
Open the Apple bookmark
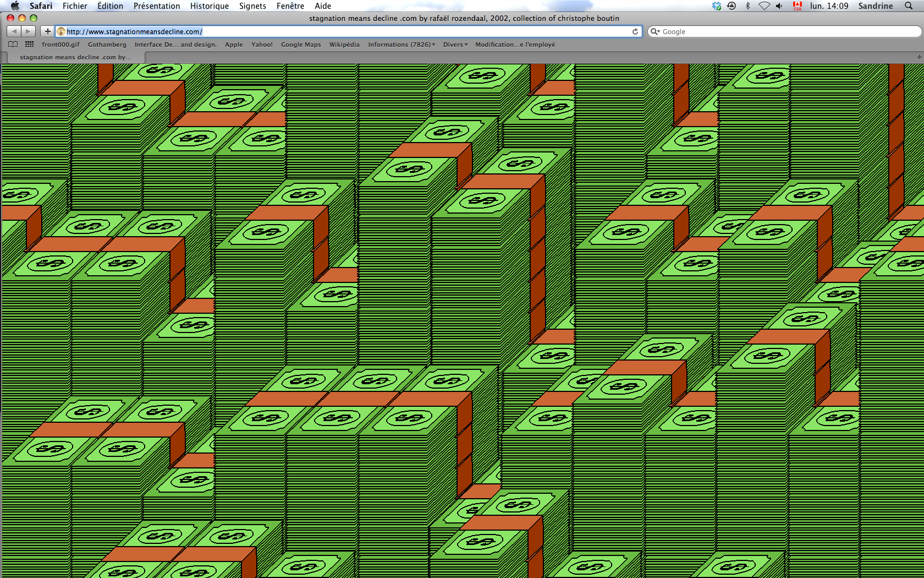click(234, 45)
